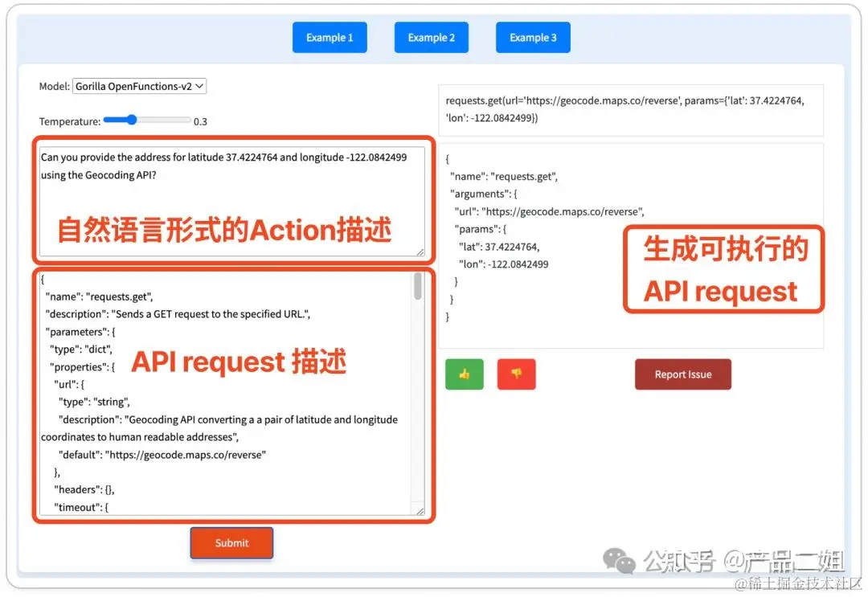Open the Example 1 preset

pyautogui.click(x=330, y=38)
